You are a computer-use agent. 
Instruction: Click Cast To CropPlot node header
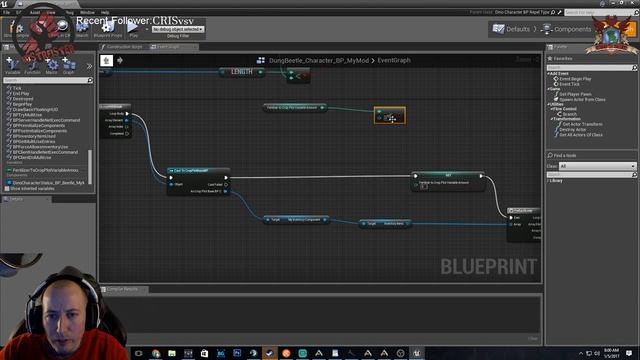pos(198,171)
